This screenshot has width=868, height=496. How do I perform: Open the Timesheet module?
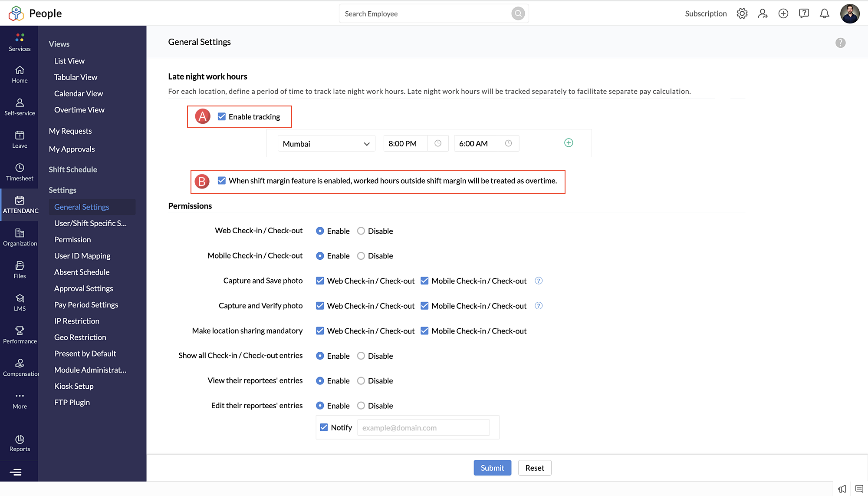[20, 172]
